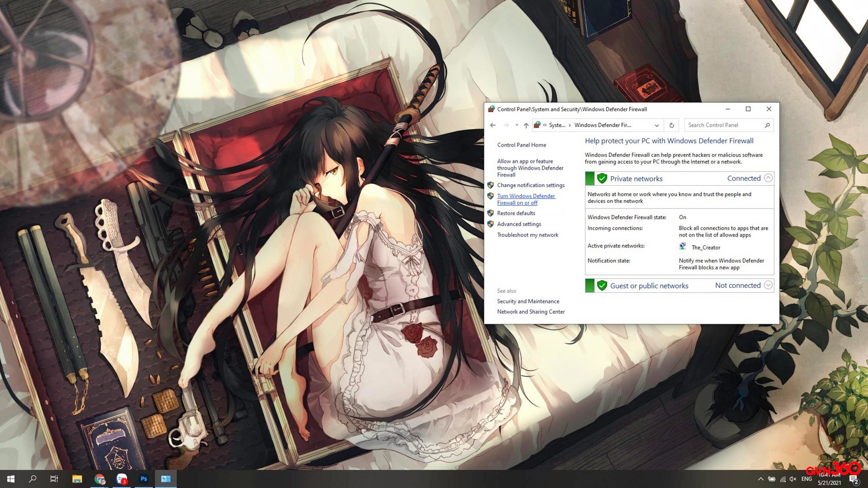Go back with the Back arrow button
The image size is (868, 488).
click(492, 125)
